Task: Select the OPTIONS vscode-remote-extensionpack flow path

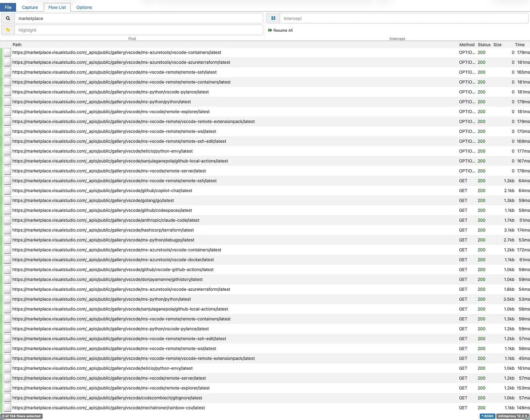Action: [134, 121]
